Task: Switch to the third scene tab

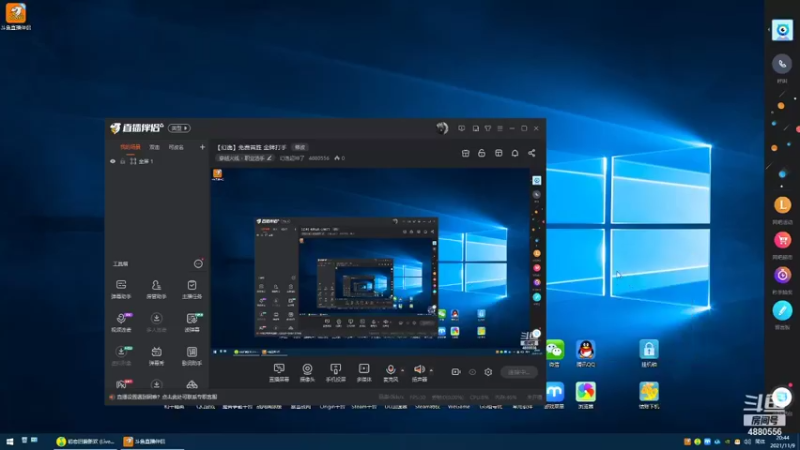Action: point(176,147)
